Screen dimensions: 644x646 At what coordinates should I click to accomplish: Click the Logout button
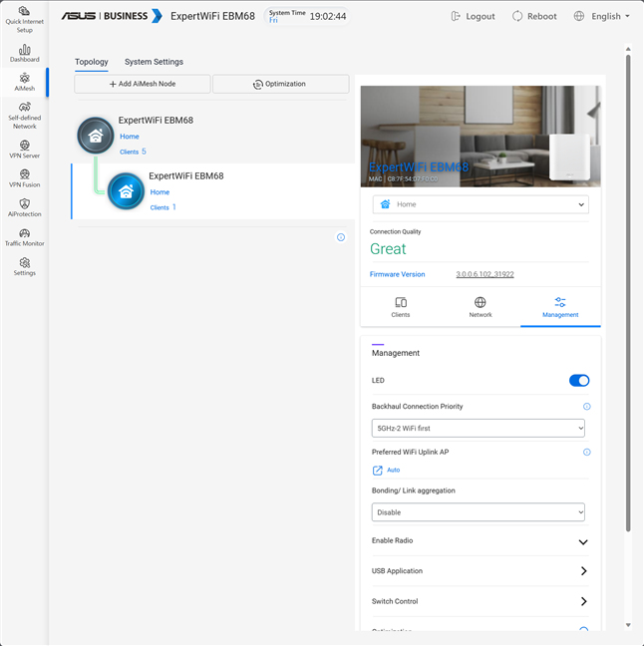(473, 17)
